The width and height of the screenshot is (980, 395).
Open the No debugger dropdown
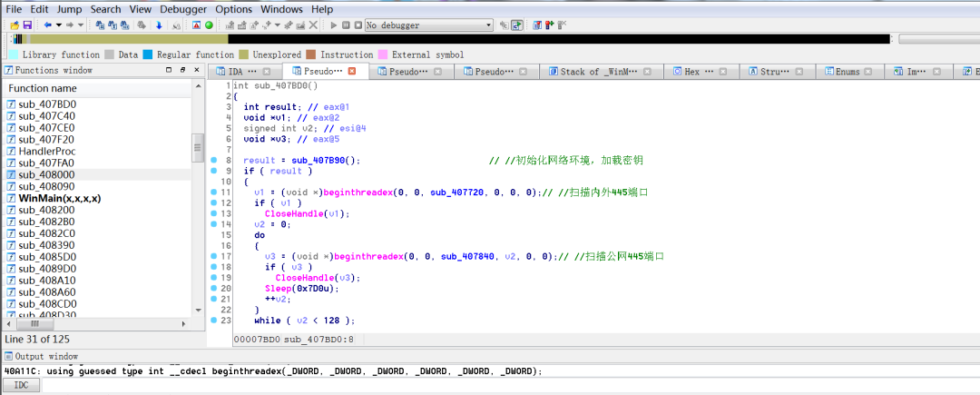coord(488,25)
